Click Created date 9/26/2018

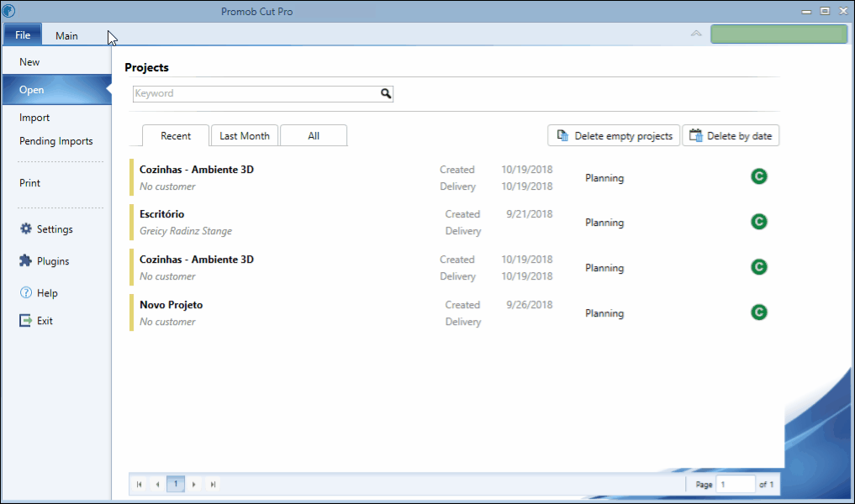pyautogui.click(x=529, y=305)
